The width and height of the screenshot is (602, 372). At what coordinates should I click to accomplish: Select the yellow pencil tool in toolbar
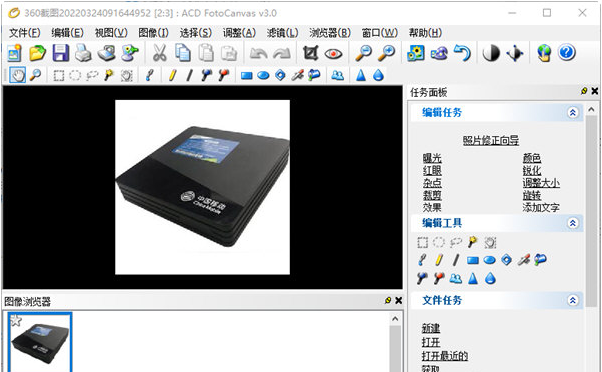[172, 75]
